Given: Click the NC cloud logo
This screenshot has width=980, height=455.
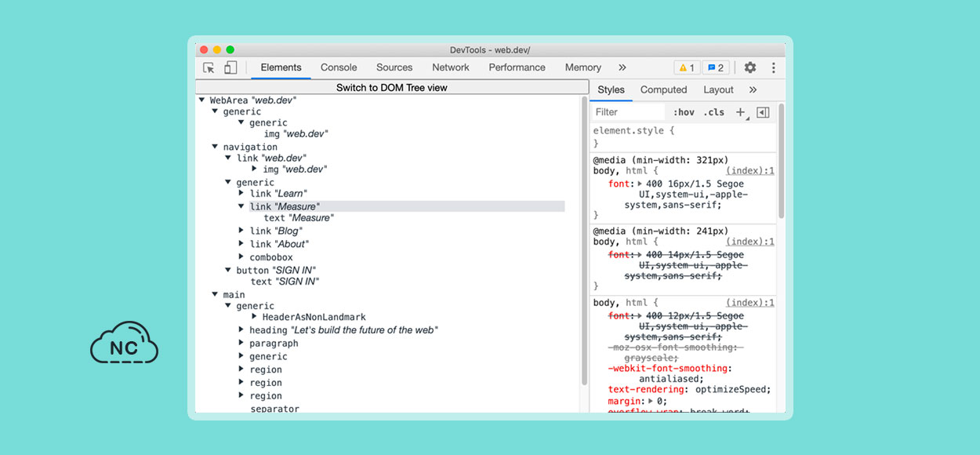Looking at the screenshot, I should [125, 343].
